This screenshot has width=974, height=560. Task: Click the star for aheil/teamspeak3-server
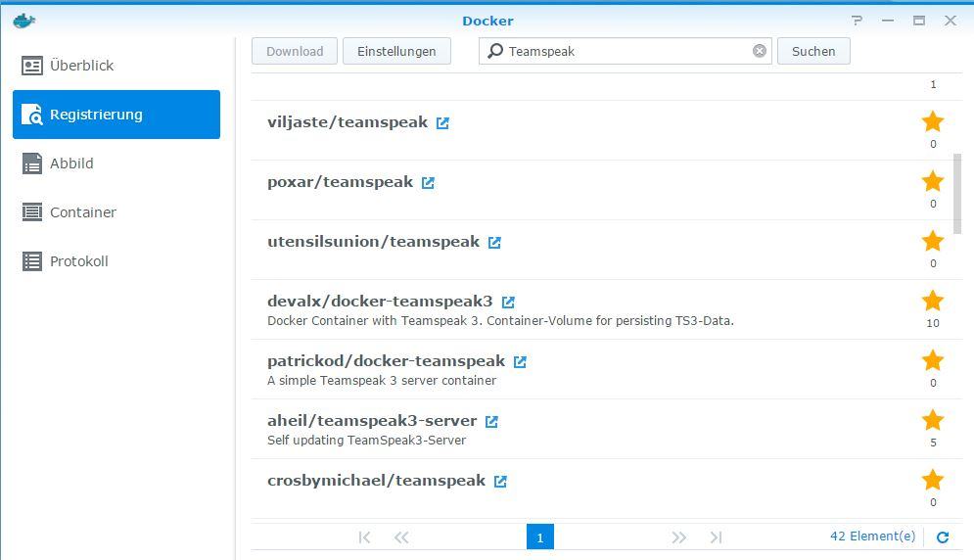pos(932,420)
